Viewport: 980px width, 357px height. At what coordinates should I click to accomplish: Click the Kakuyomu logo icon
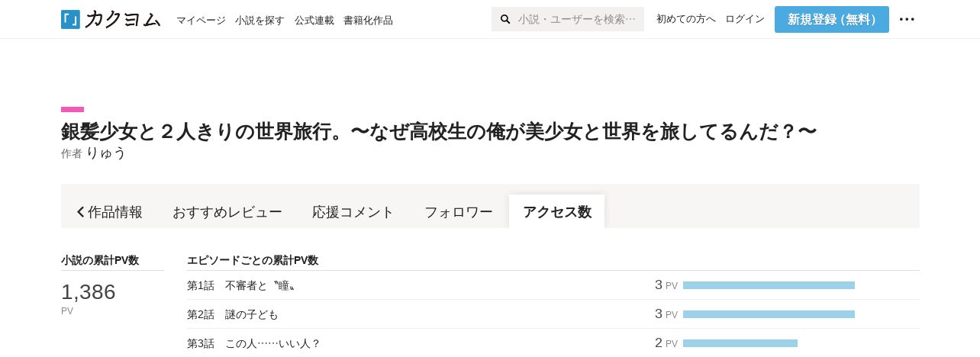point(70,19)
